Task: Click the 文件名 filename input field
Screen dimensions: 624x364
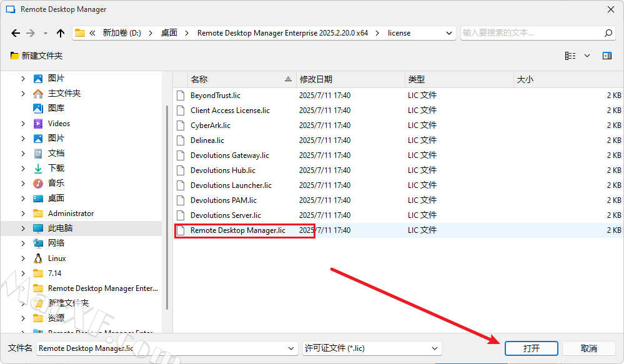Action: point(162,348)
